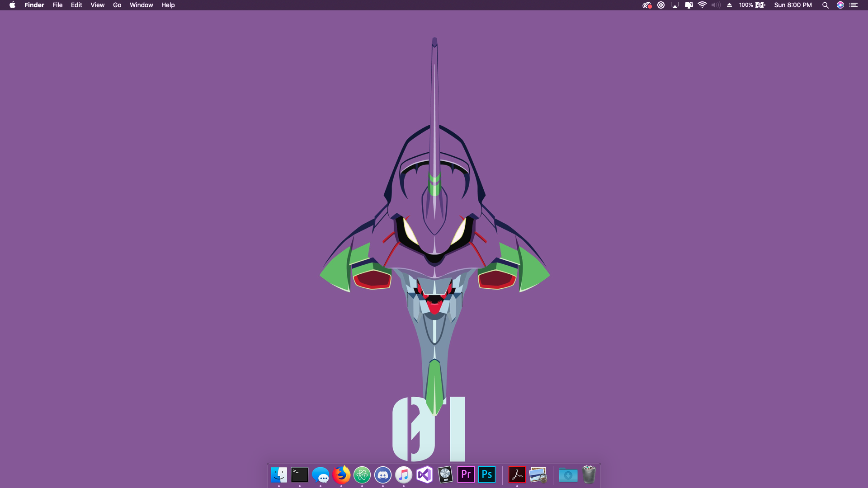Viewport: 868px width, 488px height.
Task: Launch iTunes from the Dock
Action: [x=404, y=475]
